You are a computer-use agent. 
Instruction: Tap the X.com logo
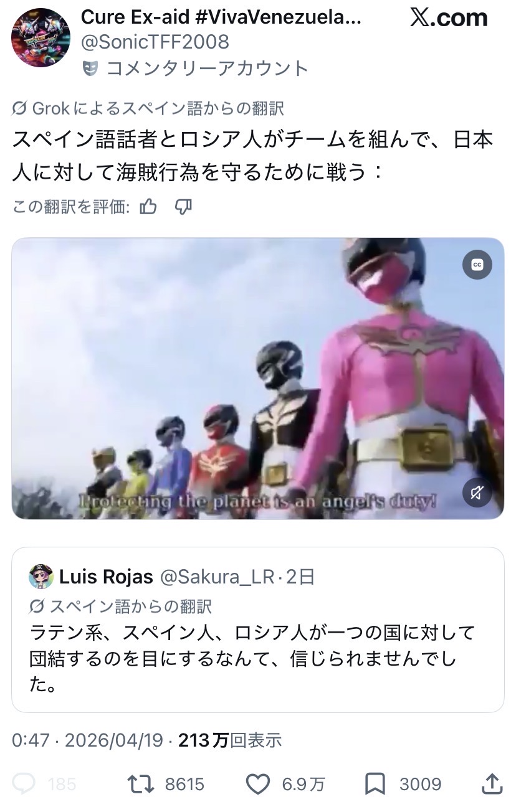pyautogui.click(x=449, y=18)
